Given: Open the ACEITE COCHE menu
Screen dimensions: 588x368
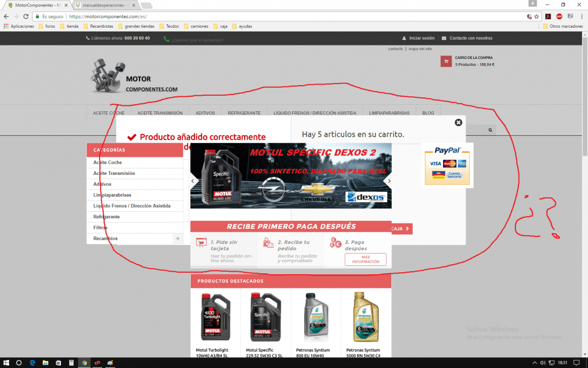Looking at the screenshot, I should [x=109, y=113].
